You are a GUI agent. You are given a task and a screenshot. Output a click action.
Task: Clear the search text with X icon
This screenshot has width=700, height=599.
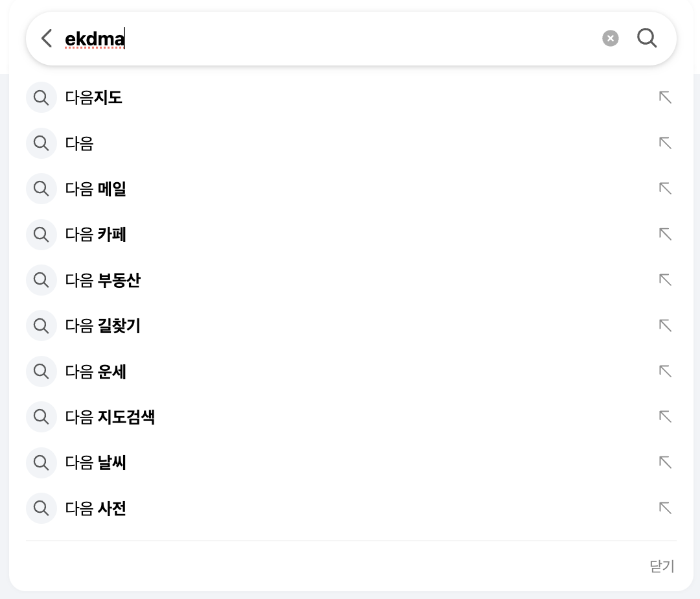click(x=611, y=38)
